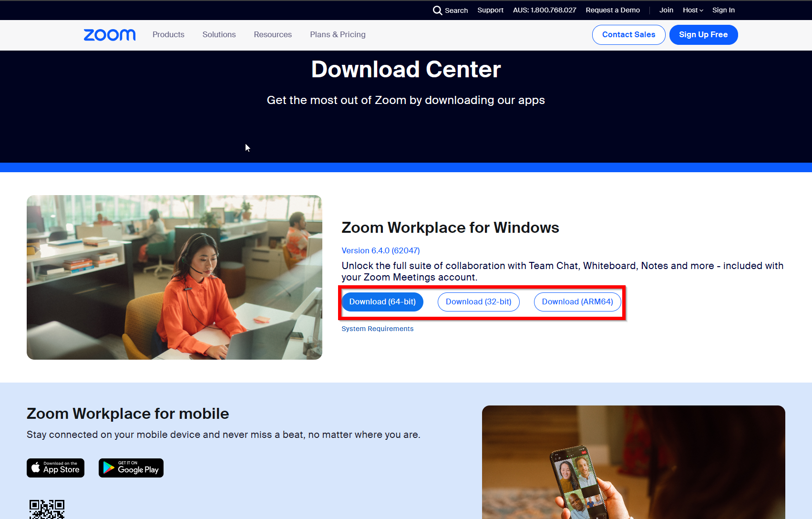Click the Sign In link

[723, 10]
